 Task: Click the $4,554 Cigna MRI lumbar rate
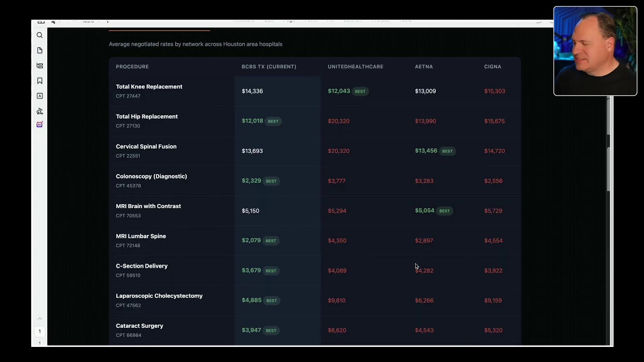point(493,241)
